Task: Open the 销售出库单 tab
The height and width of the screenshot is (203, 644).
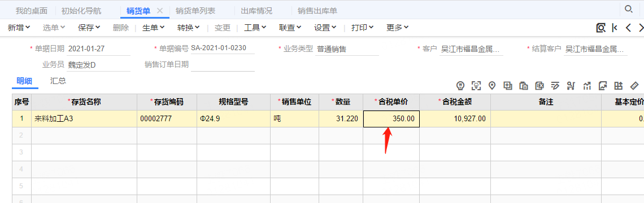Action: point(317,11)
